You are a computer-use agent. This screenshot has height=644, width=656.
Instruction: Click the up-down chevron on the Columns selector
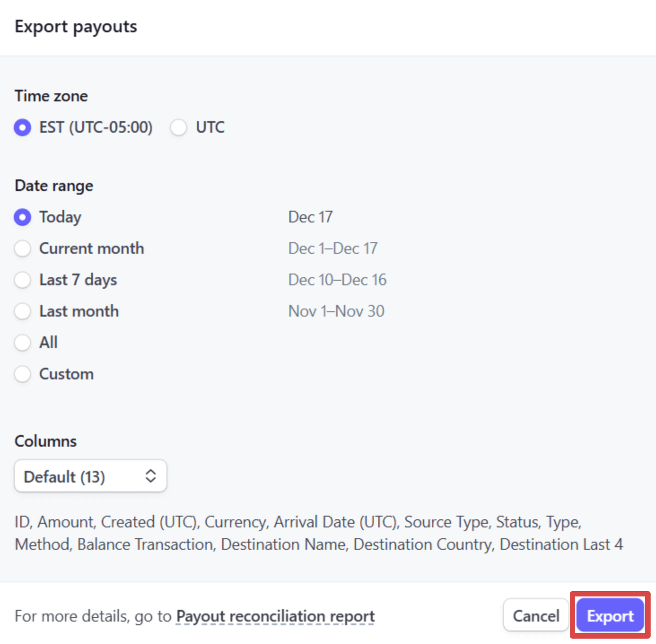pyautogui.click(x=151, y=476)
